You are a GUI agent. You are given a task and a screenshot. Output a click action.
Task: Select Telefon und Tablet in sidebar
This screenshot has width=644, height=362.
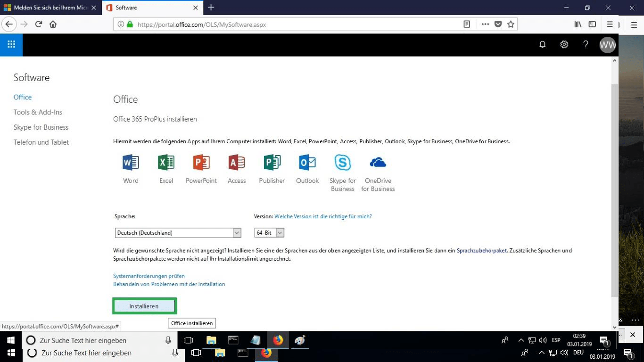41,142
